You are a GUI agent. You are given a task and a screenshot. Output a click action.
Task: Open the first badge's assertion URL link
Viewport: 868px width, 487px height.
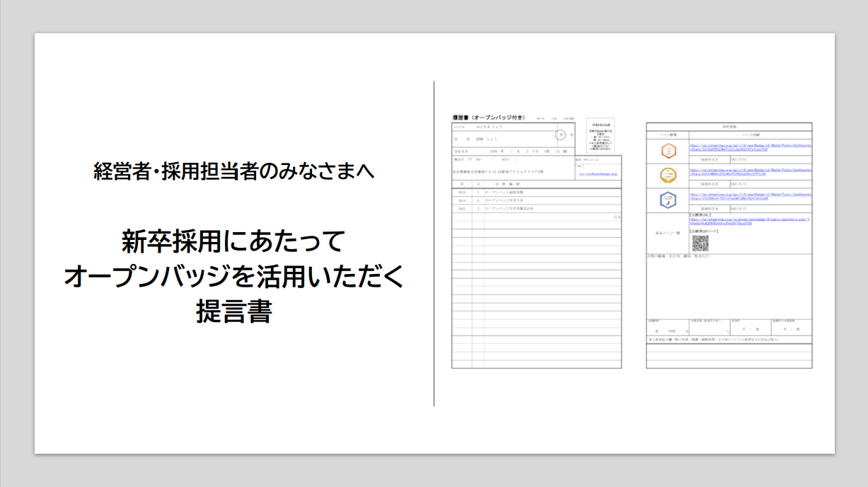tap(751, 147)
